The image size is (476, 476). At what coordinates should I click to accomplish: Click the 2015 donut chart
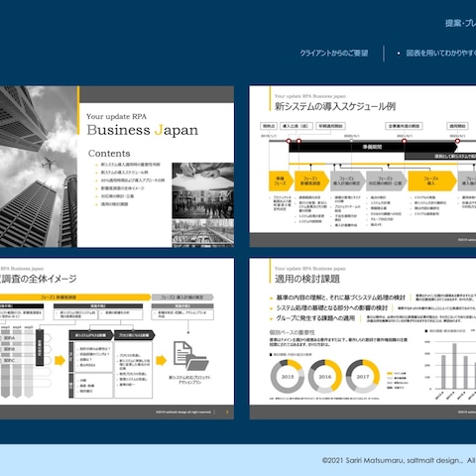[288, 377]
